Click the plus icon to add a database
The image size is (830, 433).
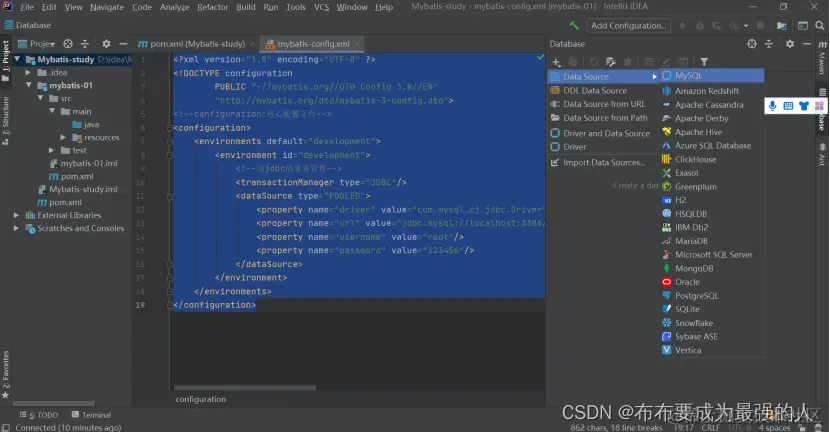coord(556,62)
